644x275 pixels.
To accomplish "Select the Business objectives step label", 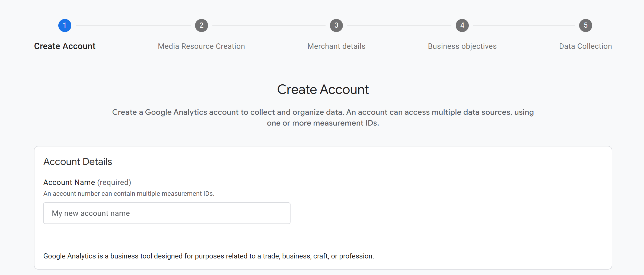I will point(462,46).
